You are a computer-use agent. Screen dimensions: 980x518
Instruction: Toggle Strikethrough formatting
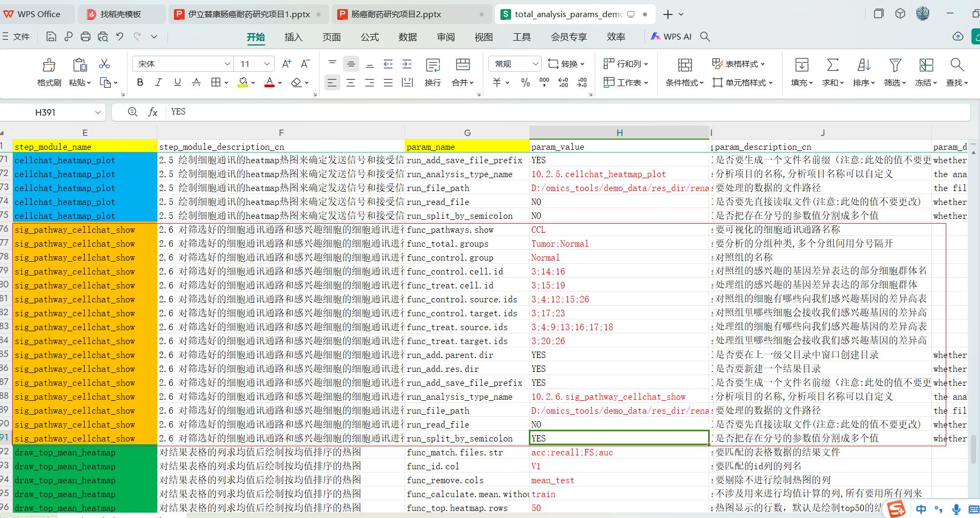click(x=196, y=82)
